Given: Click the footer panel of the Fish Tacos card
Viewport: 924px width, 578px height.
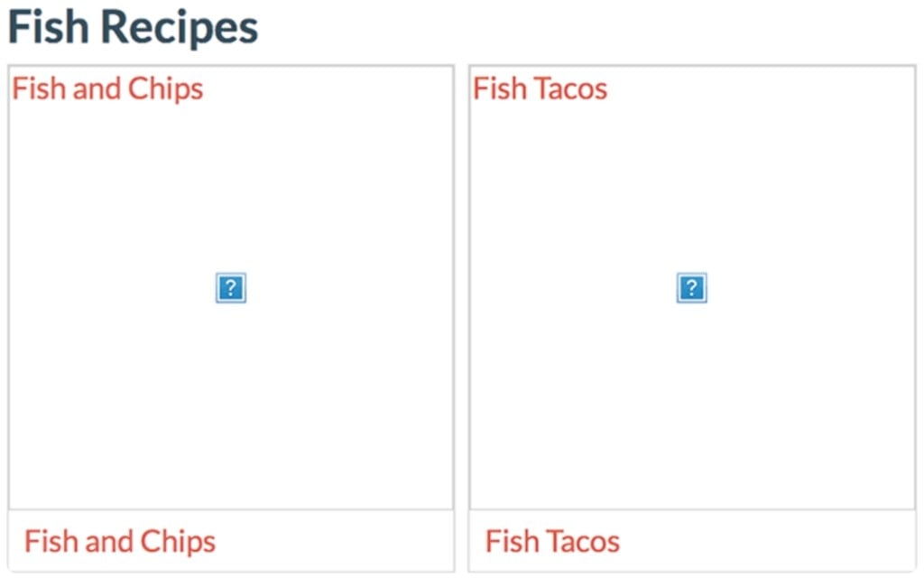Looking at the screenshot, I should [x=692, y=541].
